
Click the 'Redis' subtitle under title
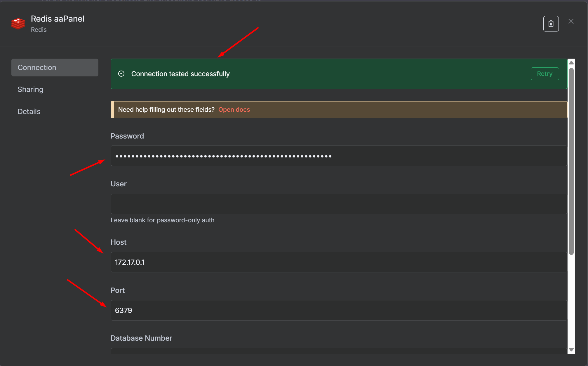point(39,30)
